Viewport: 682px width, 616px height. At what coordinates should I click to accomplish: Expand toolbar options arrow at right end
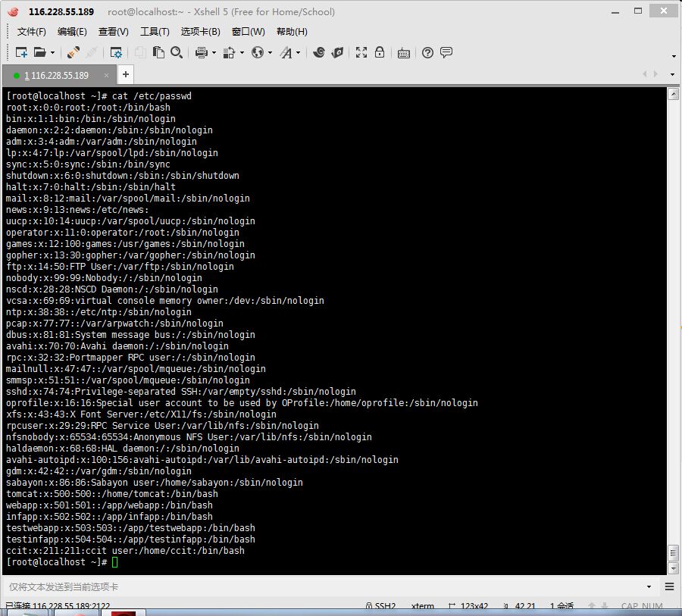674,57
